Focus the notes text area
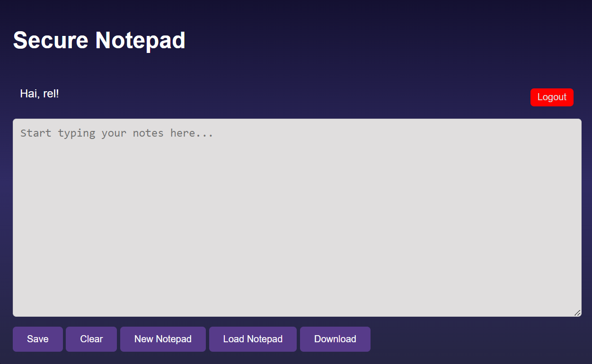 (x=297, y=217)
